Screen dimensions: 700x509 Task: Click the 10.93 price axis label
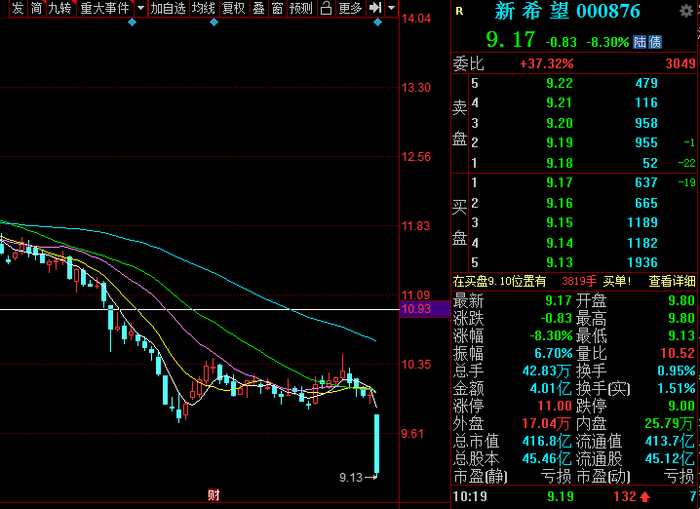[x=424, y=309]
